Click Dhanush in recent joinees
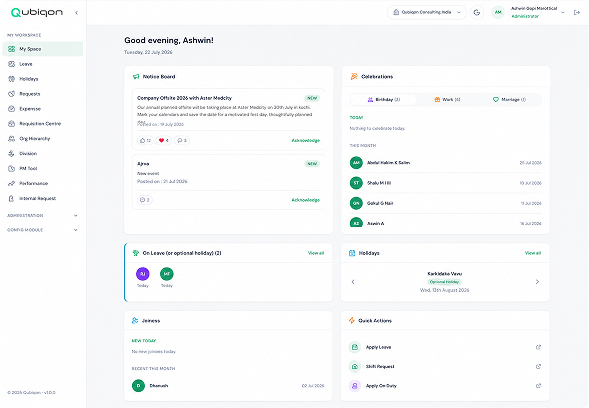Screen dimensions: 589x408 (228, 386)
